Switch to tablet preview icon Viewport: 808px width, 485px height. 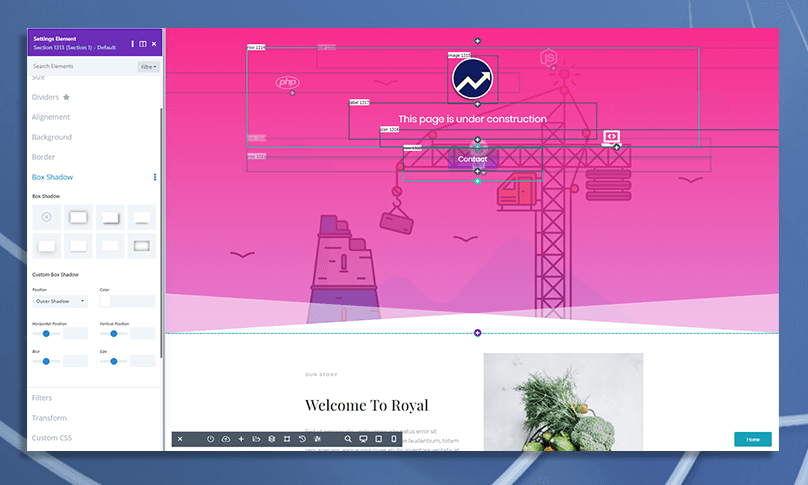tap(379, 439)
